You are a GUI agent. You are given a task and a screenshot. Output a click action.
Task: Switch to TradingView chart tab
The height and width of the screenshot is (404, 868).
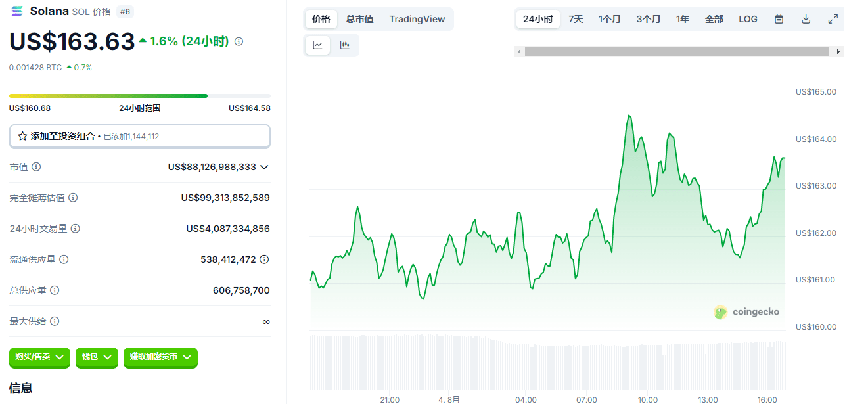[x=417, y=19]
